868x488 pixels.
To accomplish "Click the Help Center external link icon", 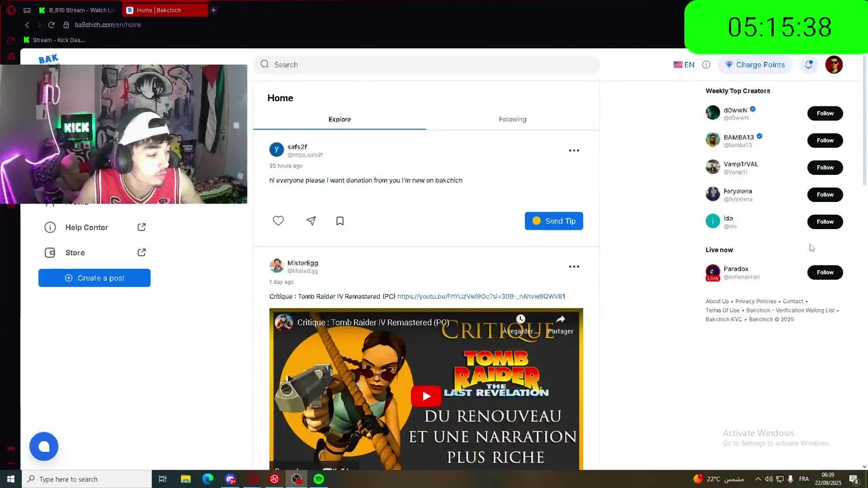I will pyautogui.click(x=142, y=227).
